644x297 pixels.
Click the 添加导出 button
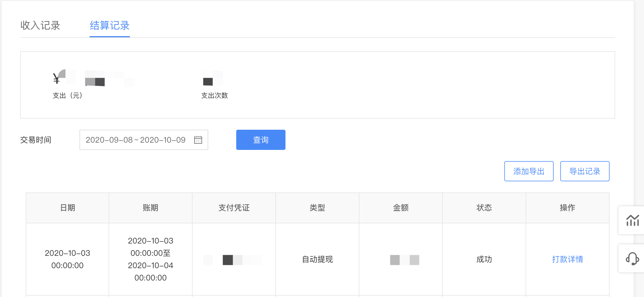(x=529, y=171)
